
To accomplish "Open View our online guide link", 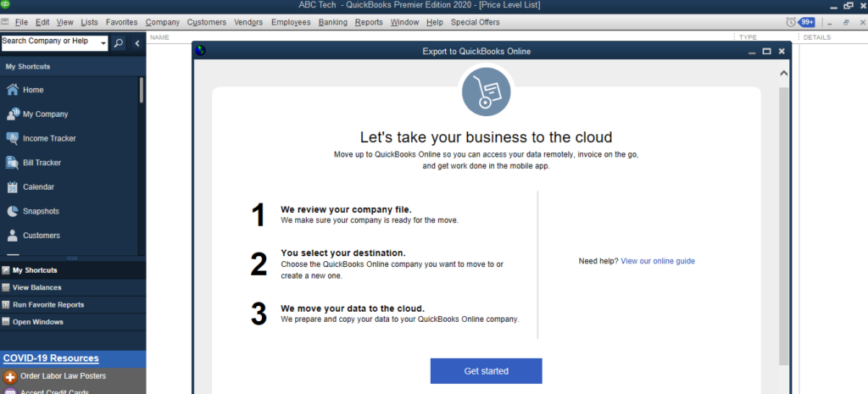I will pos(658,261).
